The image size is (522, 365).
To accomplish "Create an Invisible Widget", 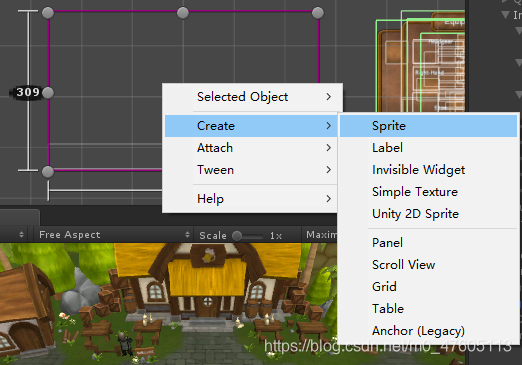I will click(428, 170).
